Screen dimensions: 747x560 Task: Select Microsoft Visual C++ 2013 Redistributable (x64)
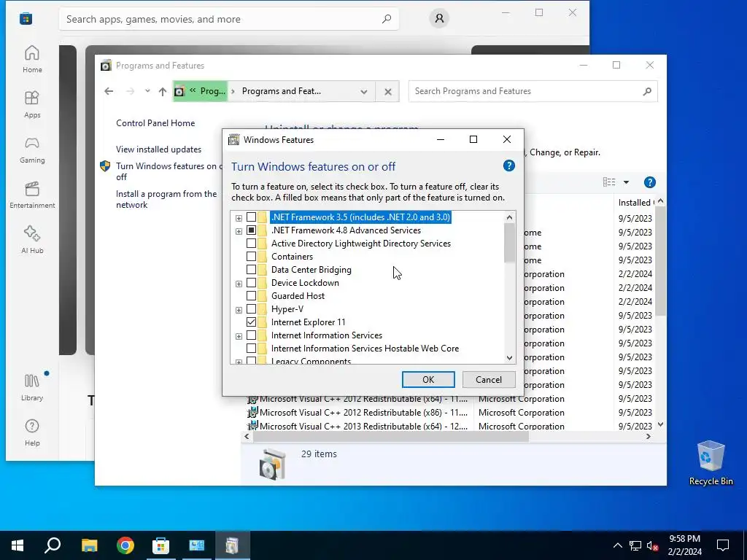[x=363, y=426]
